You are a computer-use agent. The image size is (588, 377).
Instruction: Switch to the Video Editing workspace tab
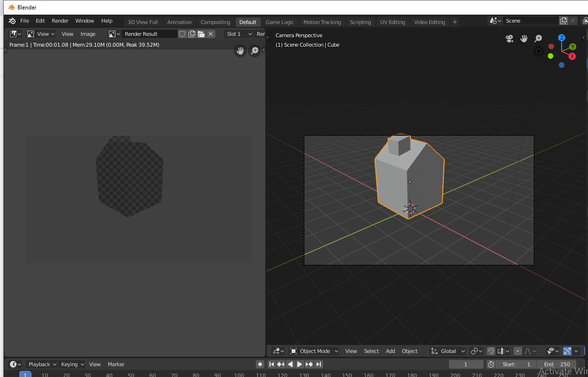pyautogui.click(x=430, y=22)
